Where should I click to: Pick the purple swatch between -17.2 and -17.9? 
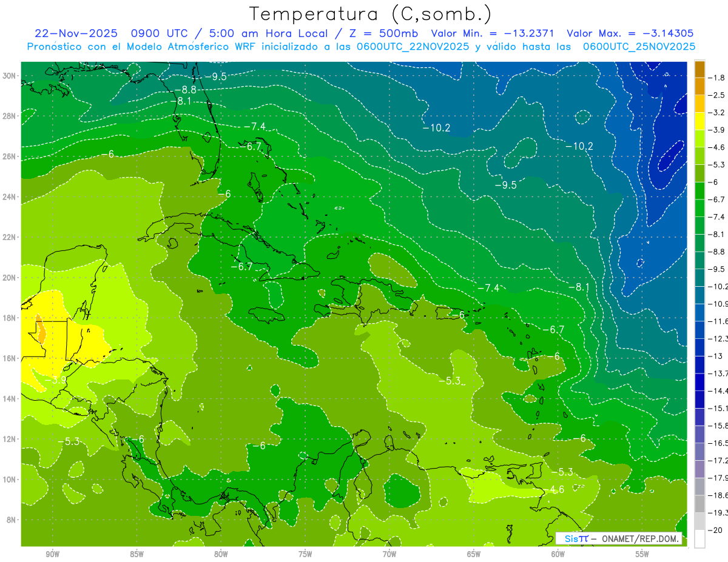(x=699, y=469)
